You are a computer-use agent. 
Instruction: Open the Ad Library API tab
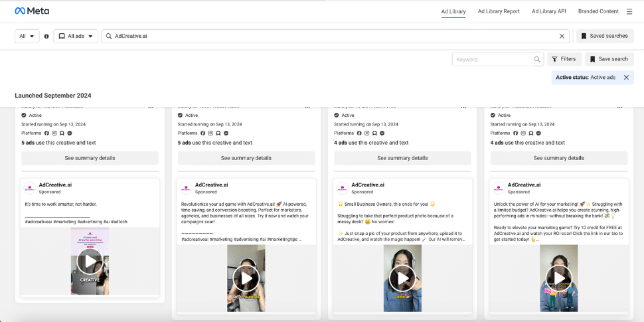click(x=548, y=11)
